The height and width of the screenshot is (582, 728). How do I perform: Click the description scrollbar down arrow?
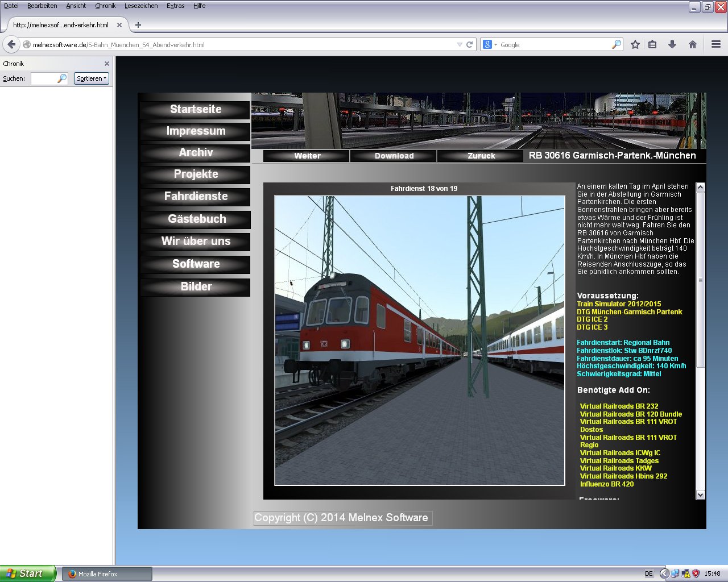[700, 495]
